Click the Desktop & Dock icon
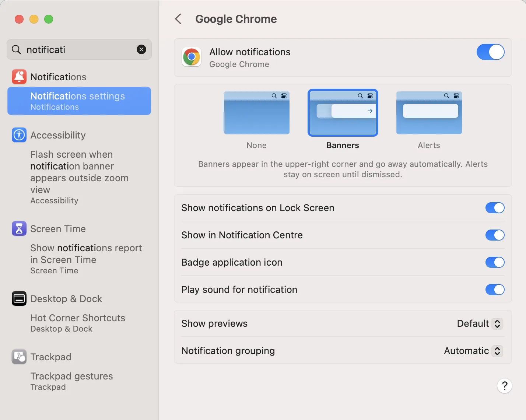The height and width of the screenshot is (420, 526). pos(19,298)
